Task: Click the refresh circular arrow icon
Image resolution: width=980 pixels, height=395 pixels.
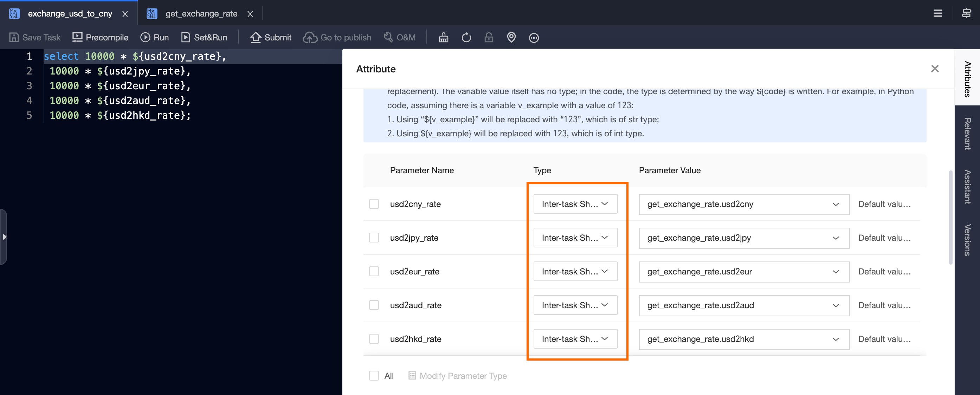Action: [466, 37]
